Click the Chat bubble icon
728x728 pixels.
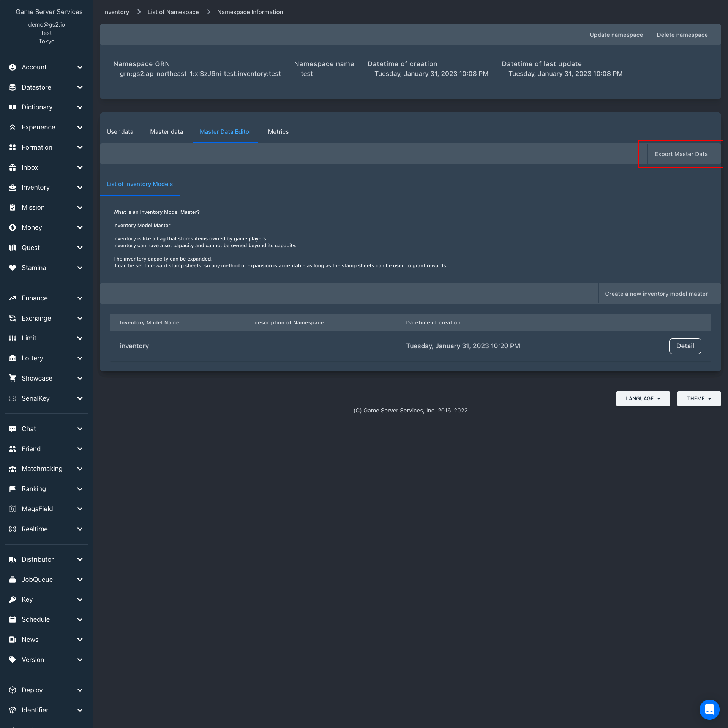tap(13, 429)
